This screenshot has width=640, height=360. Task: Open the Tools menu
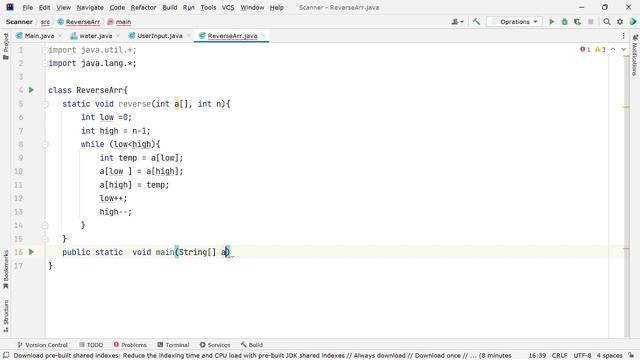(x=208, y=7)
